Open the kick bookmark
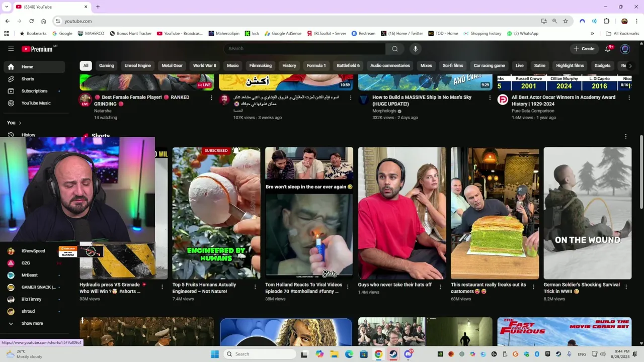This screenshot has height=362, width=644. click(252, 33)
